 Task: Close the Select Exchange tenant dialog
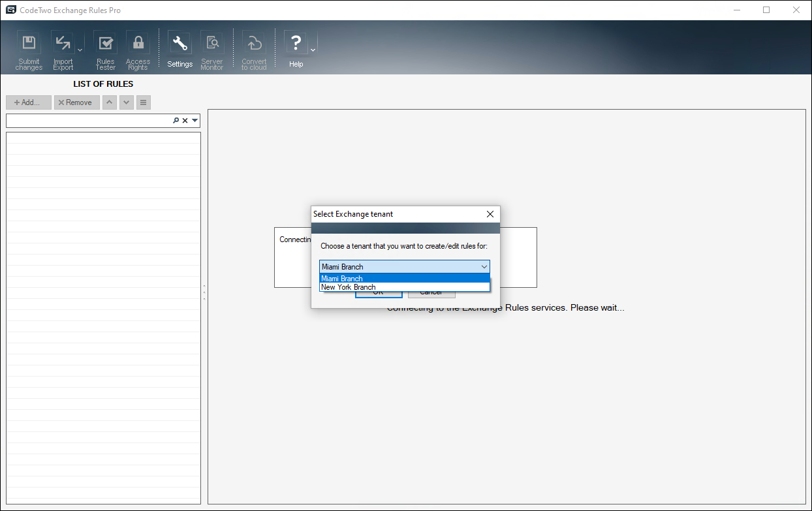490,214
